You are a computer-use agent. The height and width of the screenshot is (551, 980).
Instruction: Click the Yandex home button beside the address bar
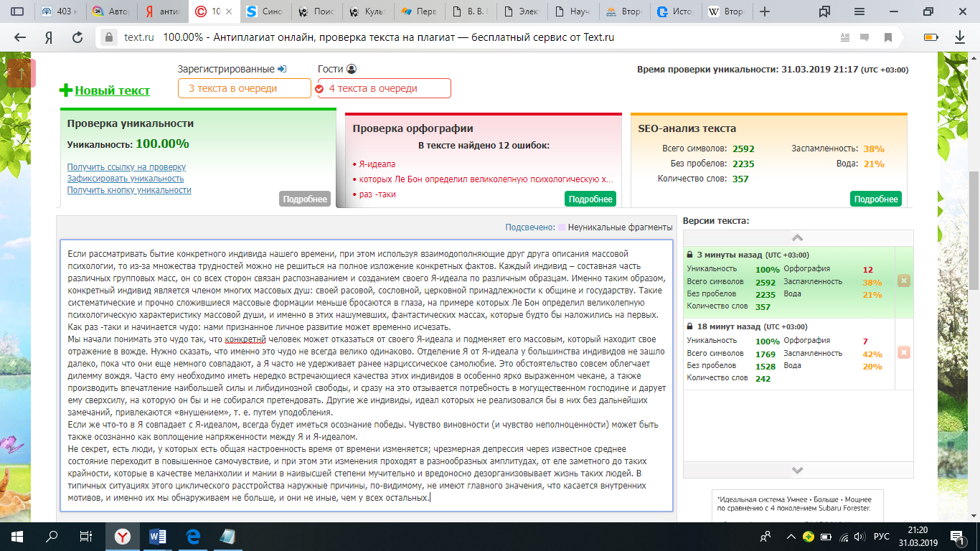coord(49,38)
